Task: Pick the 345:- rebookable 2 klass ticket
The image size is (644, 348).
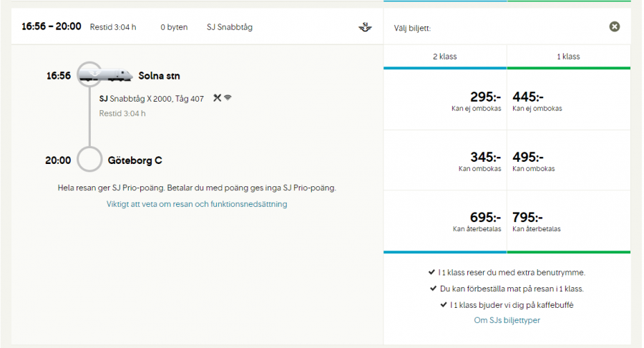Action: 445,160
